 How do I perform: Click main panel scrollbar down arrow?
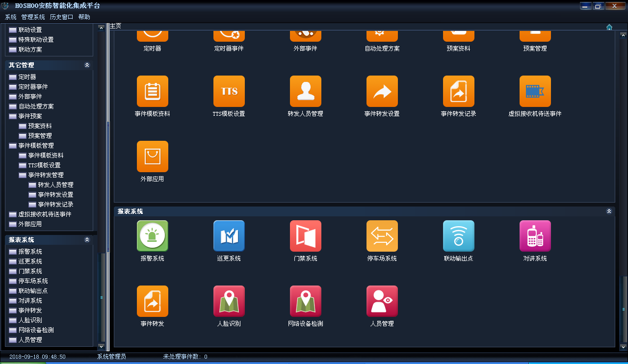[x=623, y=347]
